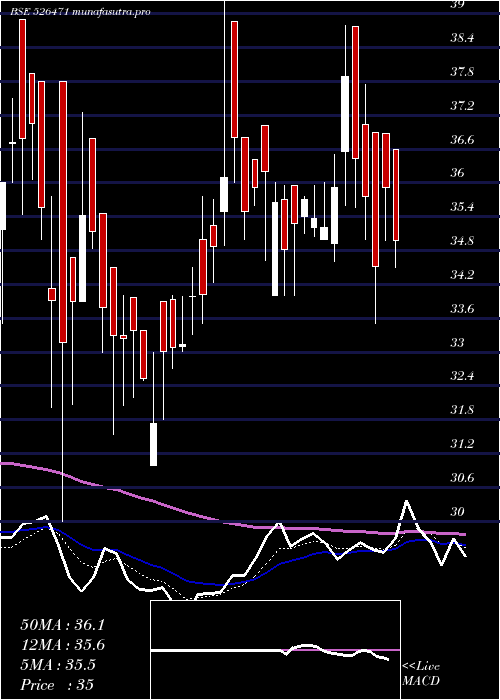The height and width of the screenshot is (700, 500).
Task: Click the 38.4 price axis label
Action: tap(462, 38)
